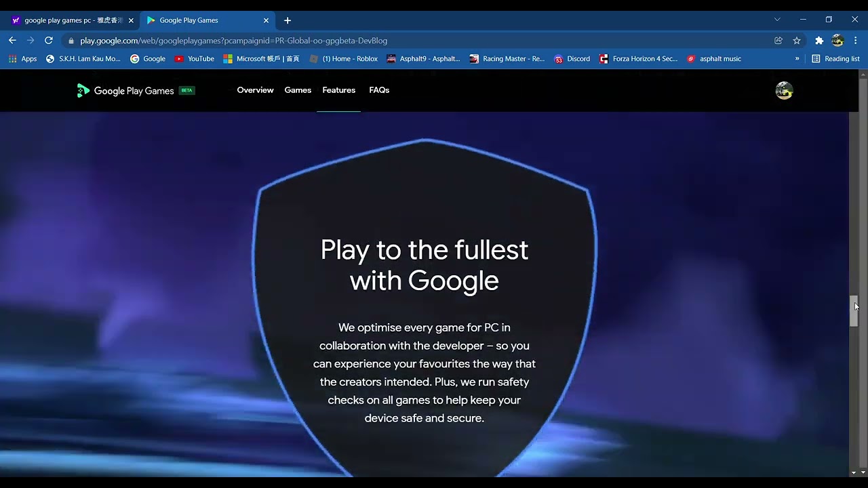Screen dimensions: 868x488
Task: Close the Google Play Games tab
Action: [x=266, y=20]
